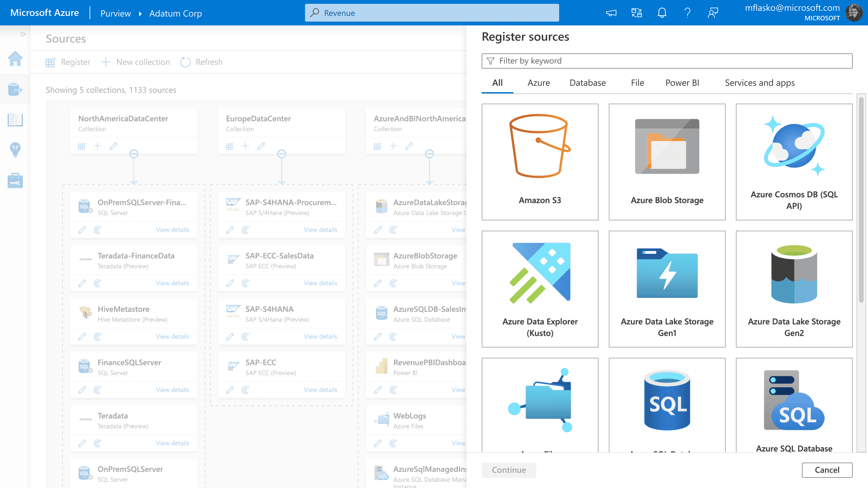This screenshot has height=488, width=868.
Task: Open the notifications bell
Action: click(x=662, y=13)
